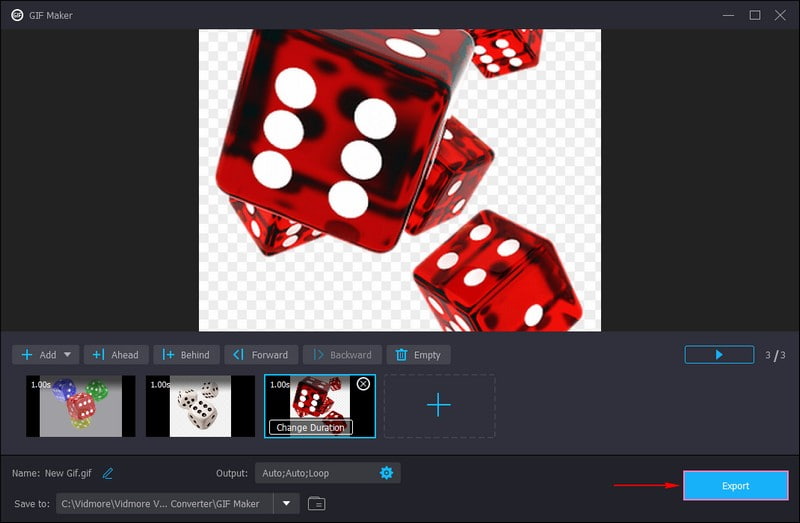
Task: Click the Ahead insert button
Action: [x=116, y=355]
